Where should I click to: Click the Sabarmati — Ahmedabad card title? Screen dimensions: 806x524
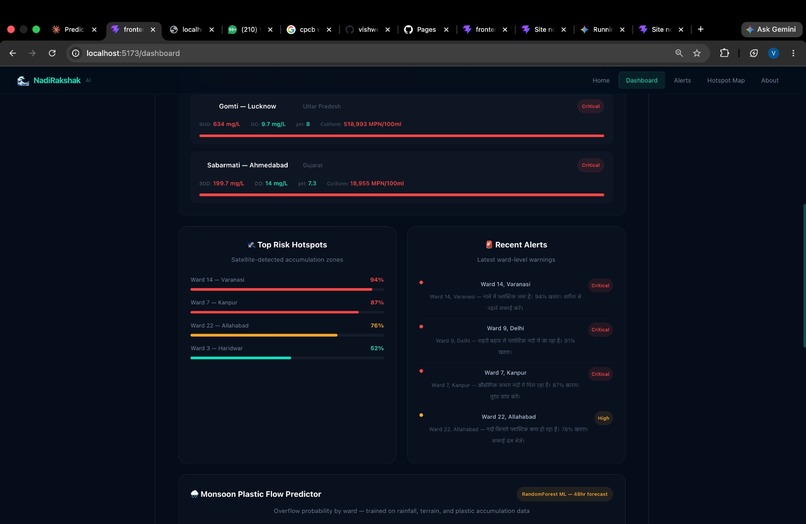click(x=247, y=165)
